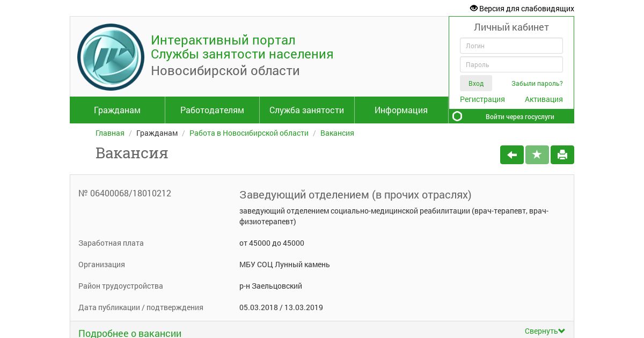Click the district value р-н Заельцовский
Screen dimensions: 644x338
[x=270, y=286]
